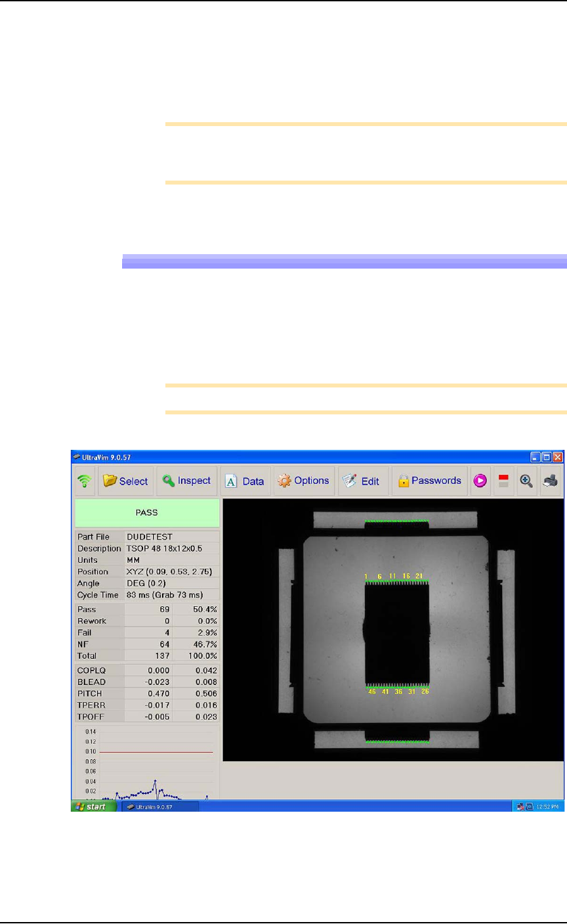567x924 pixels.
Task: Select the BLEAD measurement row
Action: tap(147, 682)
